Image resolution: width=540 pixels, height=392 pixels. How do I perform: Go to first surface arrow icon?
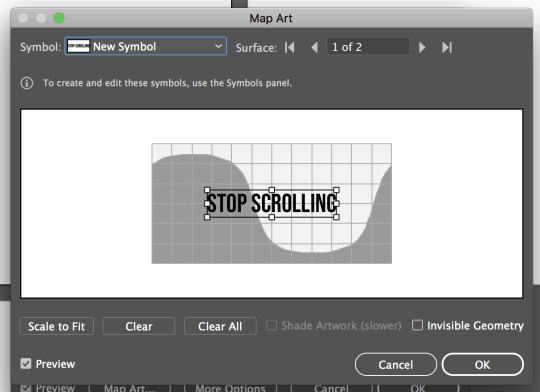pos(290,47)
